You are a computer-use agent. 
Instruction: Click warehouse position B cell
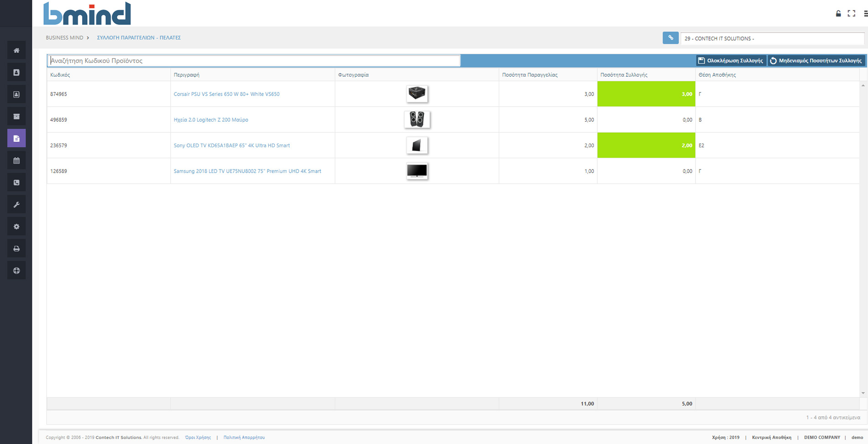(777, 120)
